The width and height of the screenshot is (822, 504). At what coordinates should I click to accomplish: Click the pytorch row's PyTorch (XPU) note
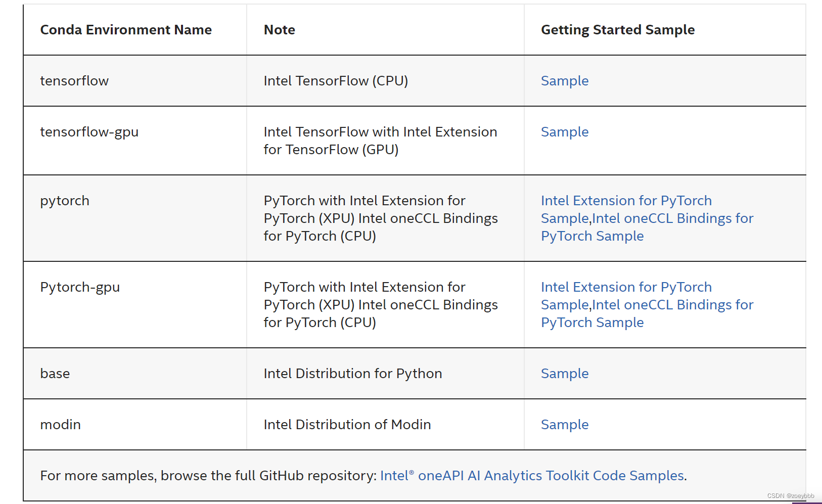pos(381,218)
